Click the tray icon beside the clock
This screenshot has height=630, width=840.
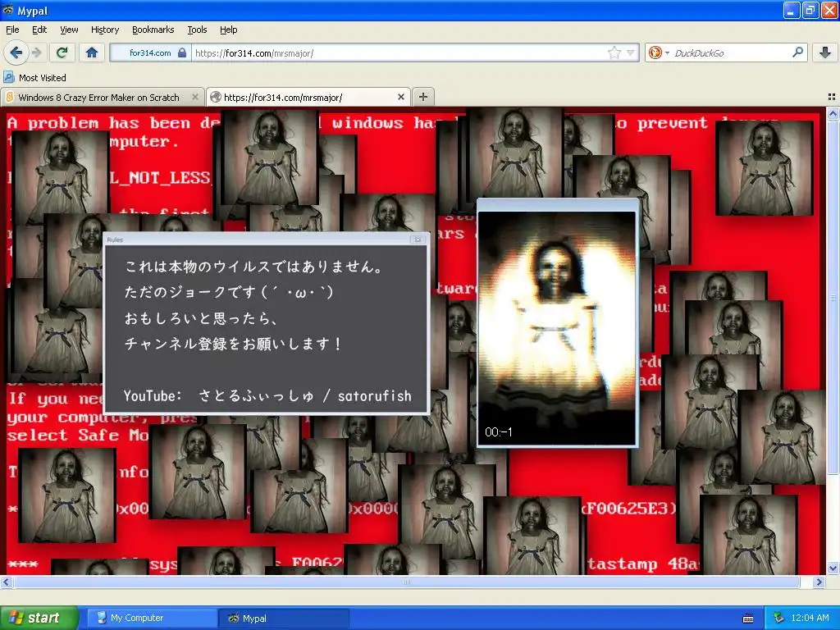[778, 618]
